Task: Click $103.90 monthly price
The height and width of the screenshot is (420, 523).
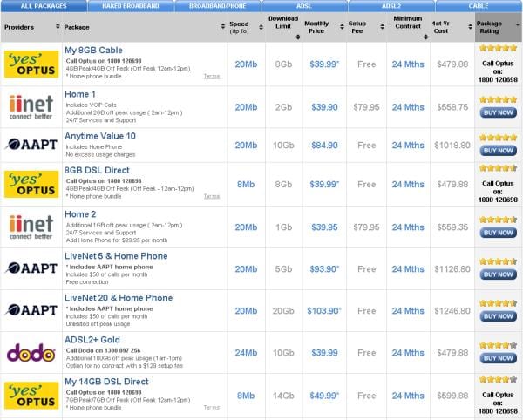Action: coord(324,311)
